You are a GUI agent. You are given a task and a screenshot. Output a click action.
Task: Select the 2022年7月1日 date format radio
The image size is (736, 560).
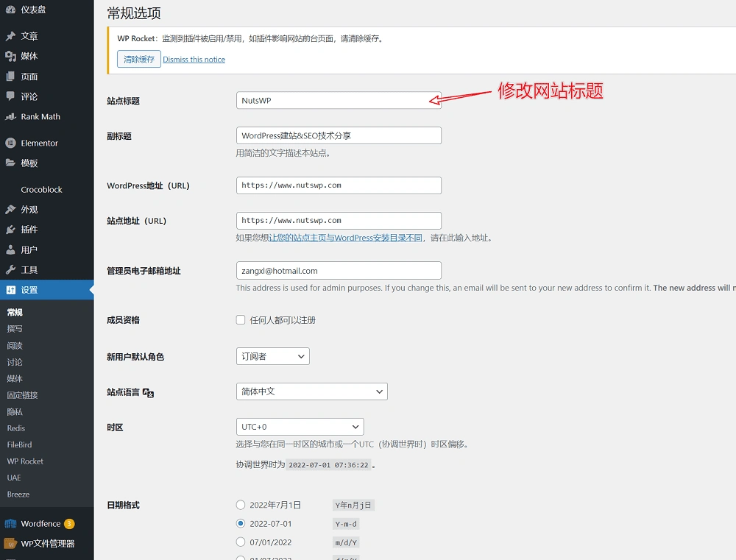(x=240, y=505)
